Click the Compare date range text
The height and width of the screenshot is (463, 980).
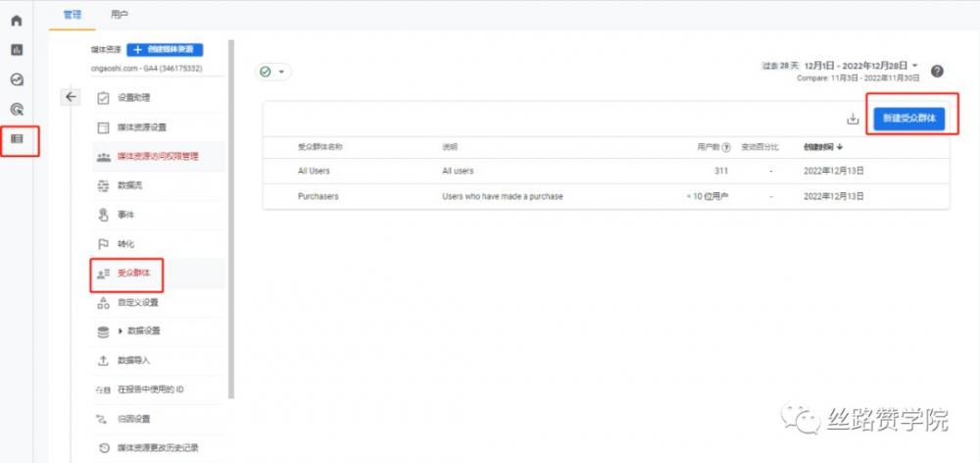[858, 78]
